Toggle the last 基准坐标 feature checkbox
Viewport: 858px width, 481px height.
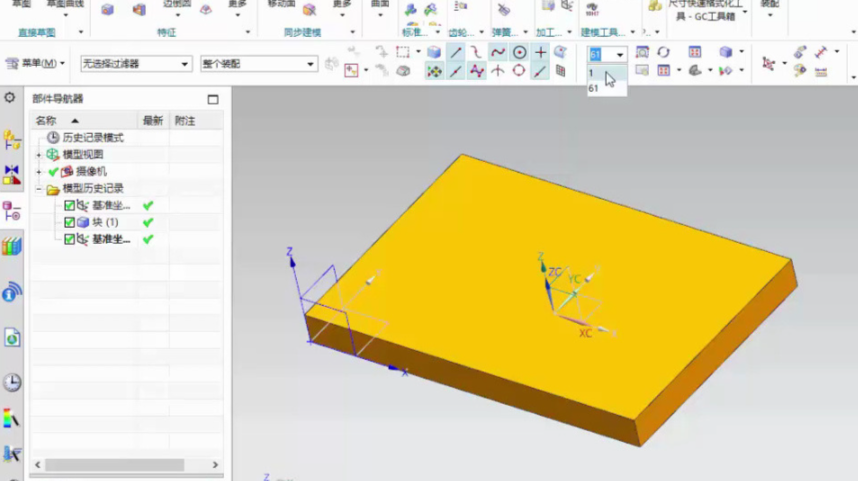click(x=69, y=239)
